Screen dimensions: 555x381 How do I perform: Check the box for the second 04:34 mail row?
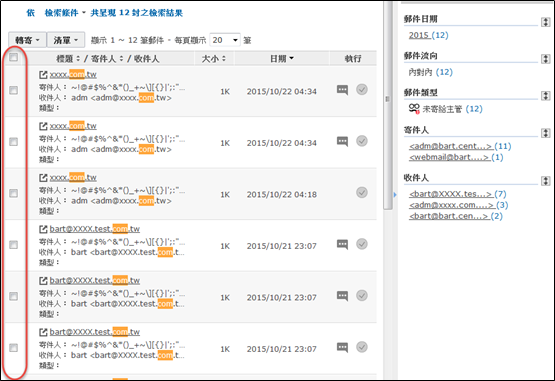coord(13,142)
